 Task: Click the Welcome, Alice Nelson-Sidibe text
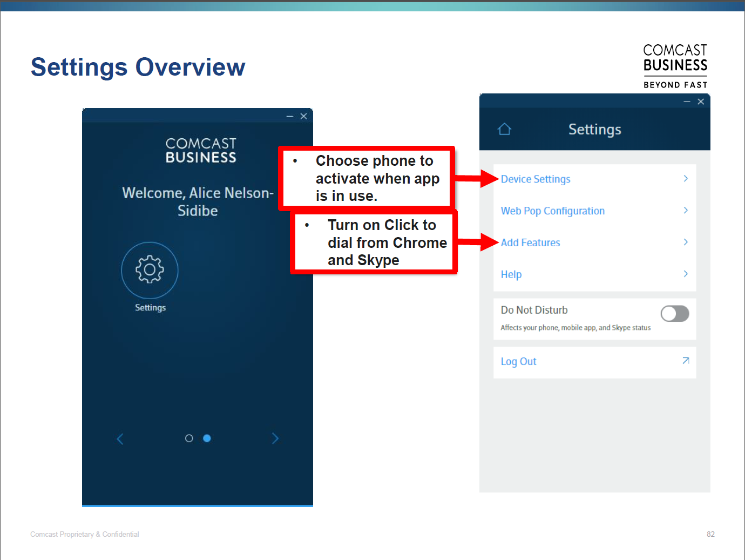(x=198, y=202)
